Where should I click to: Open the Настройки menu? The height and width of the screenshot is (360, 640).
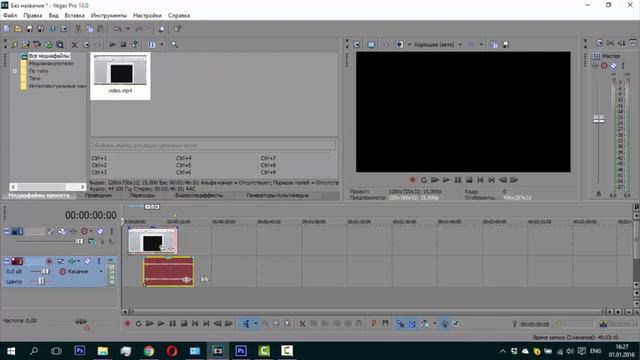pyautogui.click(x=147, y=16)
